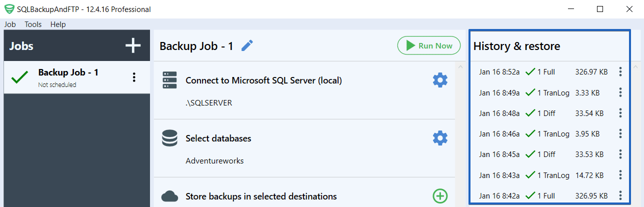Click the Adventureworks database name
The width and height of the screenshot is (644, 207).
pyautogui.click(x=214, y=161)
